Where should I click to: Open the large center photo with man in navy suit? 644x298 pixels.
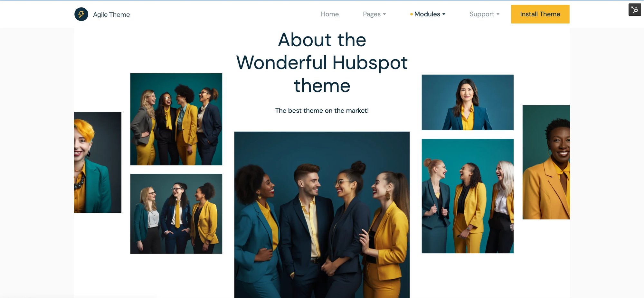[322, 215]
